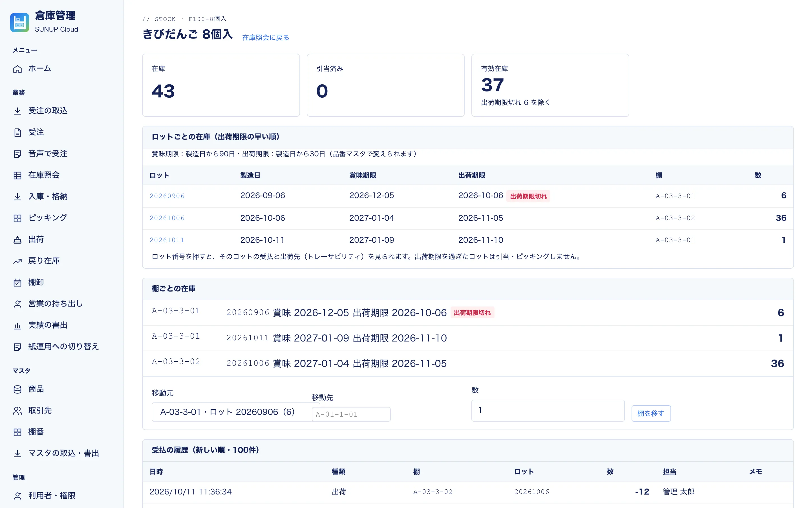Click the メモ column header

(x=756, y=472)
